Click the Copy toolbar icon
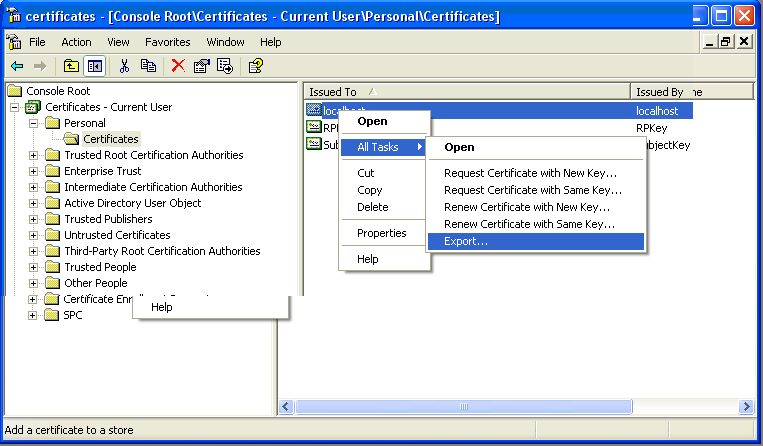This screenshot has width=763, height=446. pyautogui.click(x=148, y=66)
